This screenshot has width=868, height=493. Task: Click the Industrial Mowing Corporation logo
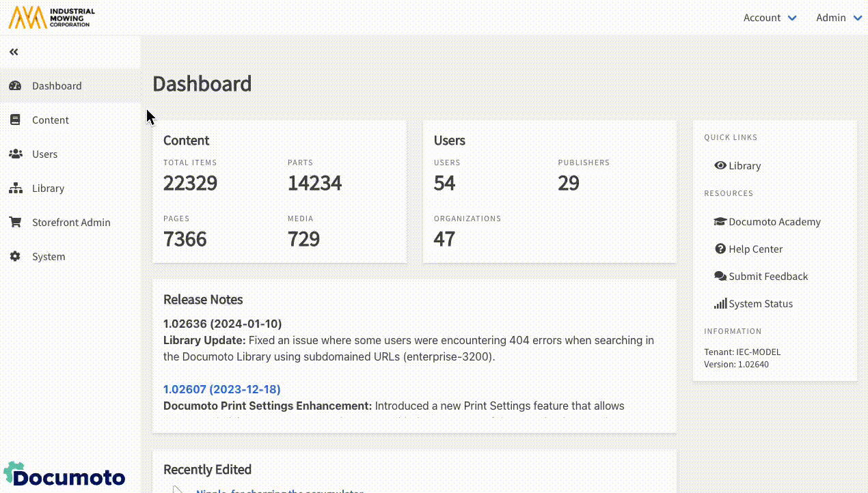[x=52, y=18]
